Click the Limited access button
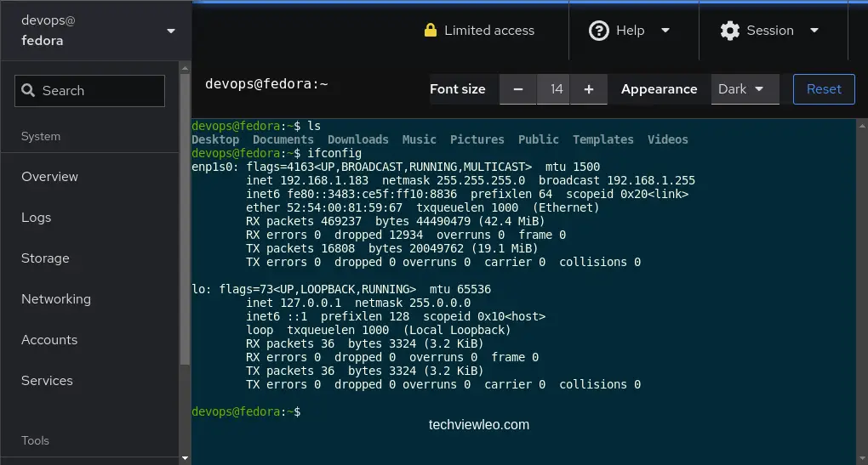Viewport: 868px width, 465px height. [479, 31]
